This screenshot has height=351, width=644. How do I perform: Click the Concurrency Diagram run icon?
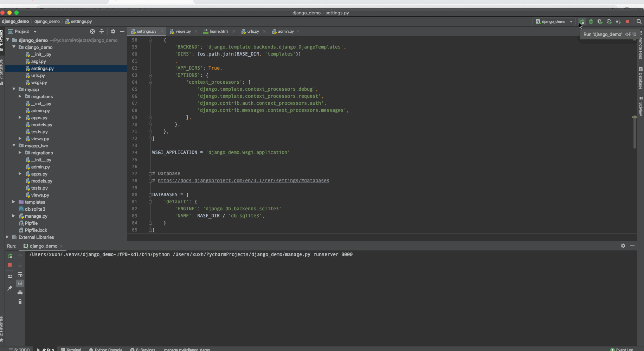tap(618, 22)
